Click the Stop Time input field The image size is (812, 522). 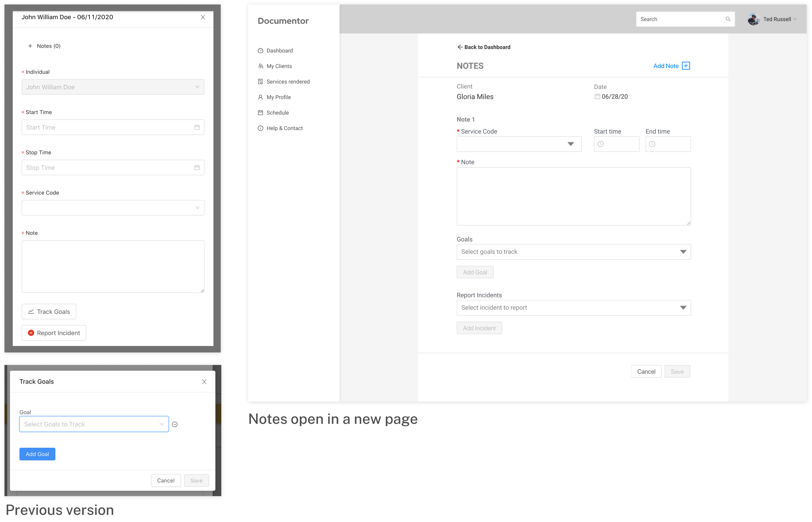point(113,168)
